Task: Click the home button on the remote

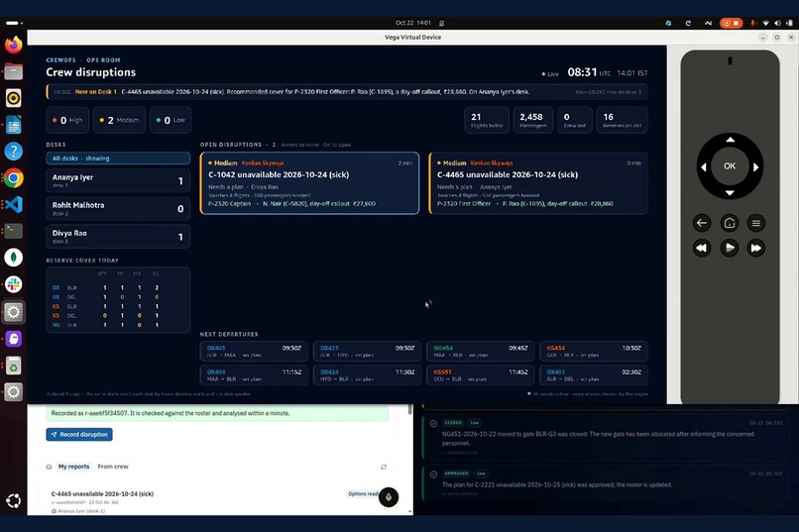Action: (730, 223)
